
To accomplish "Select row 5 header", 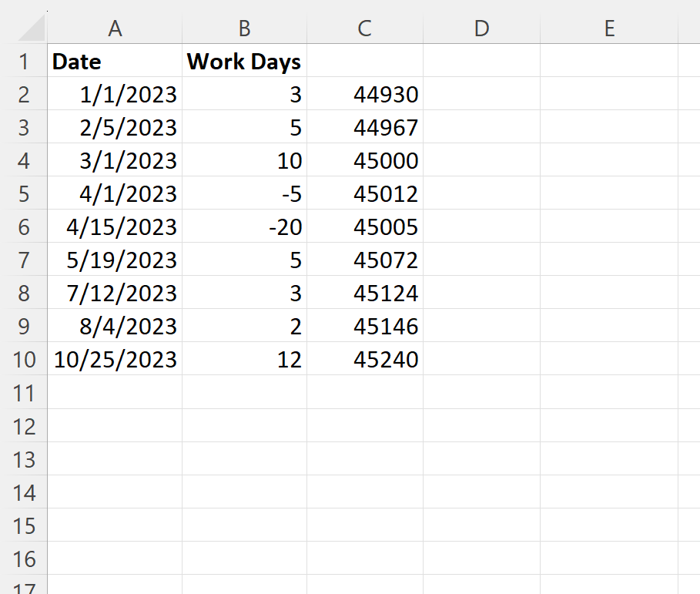I will (23, 194).
